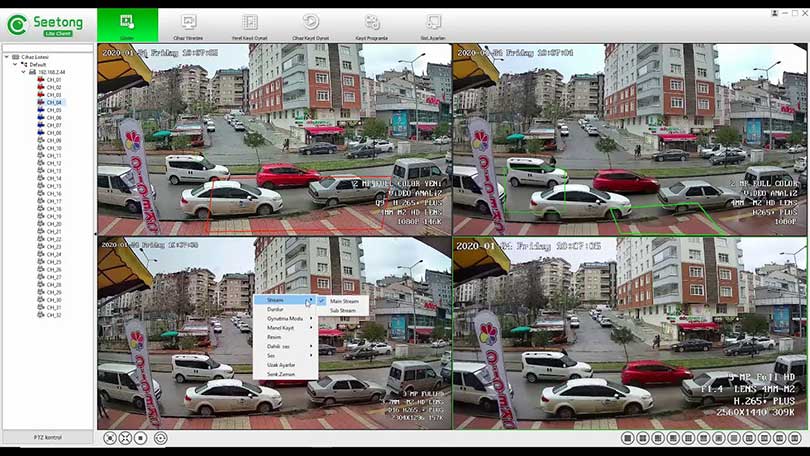Select the first layout icon at bottom right
Screen dimensions: 810x456
[x=627, y=438]
